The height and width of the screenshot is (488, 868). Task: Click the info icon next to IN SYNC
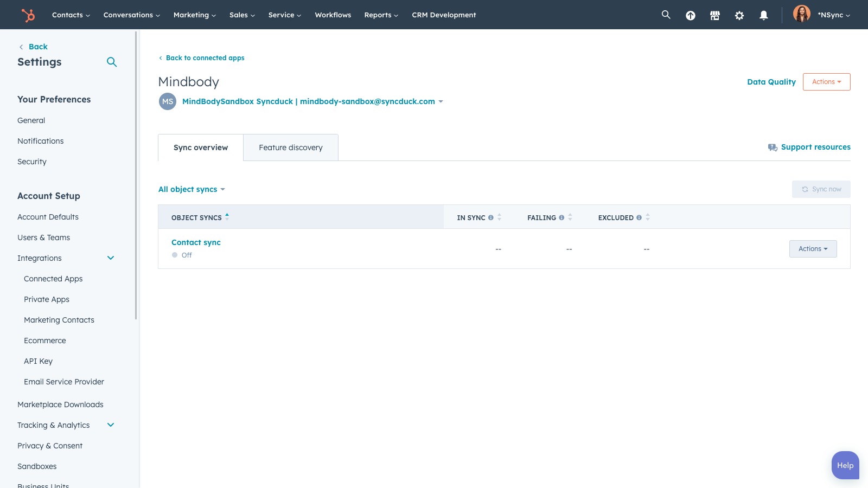click(x=491, y=217)
